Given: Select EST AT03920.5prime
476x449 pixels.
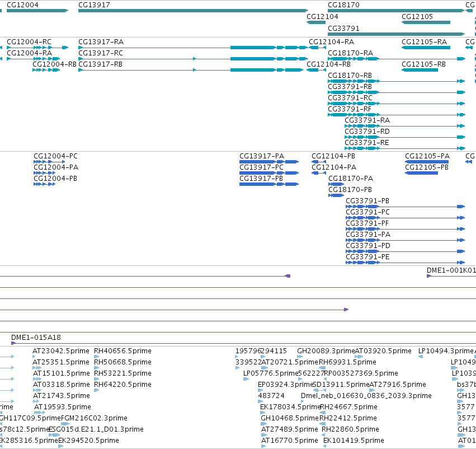Looking at the screenshot, I should click(x=383, y=351).
